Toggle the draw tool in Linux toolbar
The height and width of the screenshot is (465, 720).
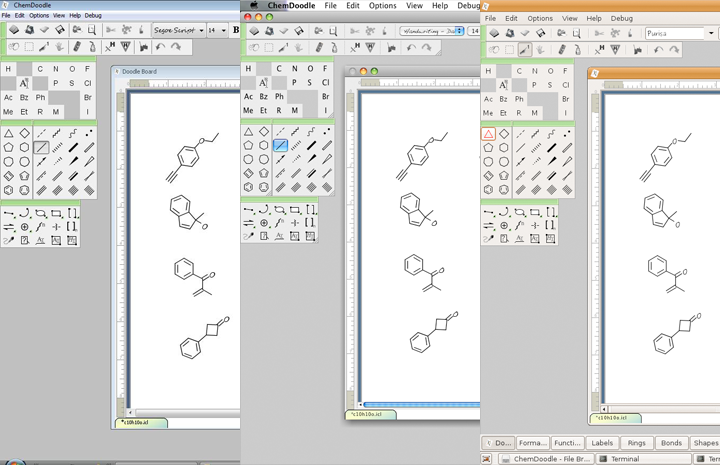[x=524, y=50]
